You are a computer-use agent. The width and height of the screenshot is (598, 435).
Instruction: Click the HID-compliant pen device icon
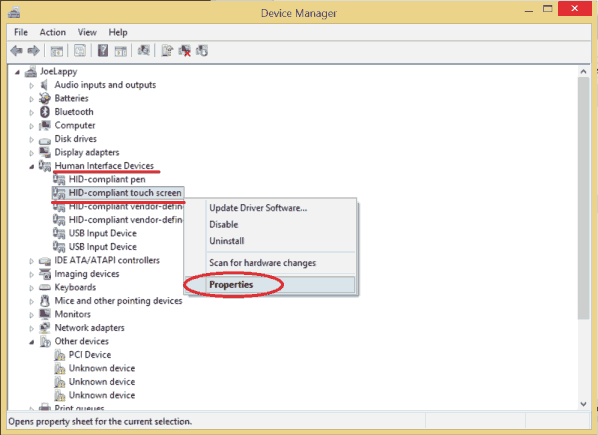59,179
